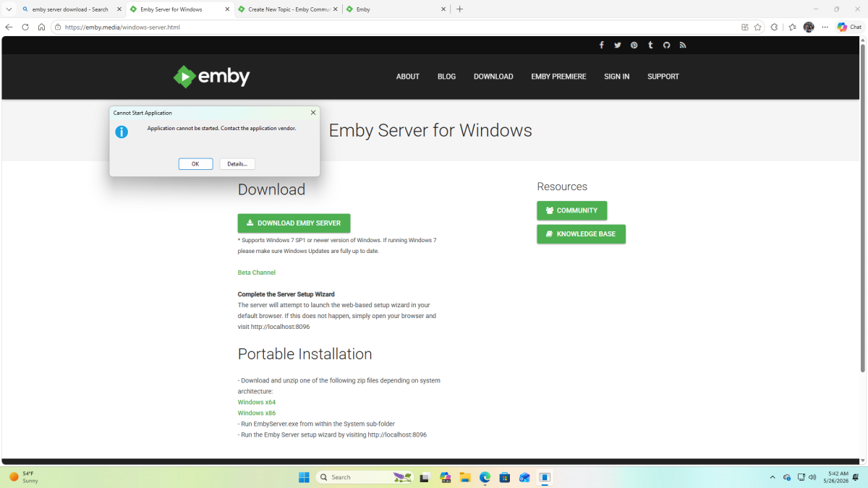
Task: Open the browser Settings and more menu
Action: [825, 27]
